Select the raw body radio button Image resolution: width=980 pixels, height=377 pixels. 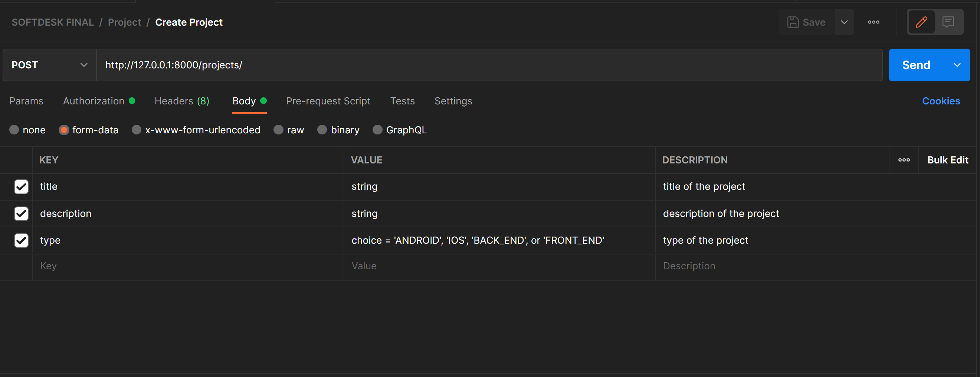pyautogui.click(x=278, y=130)
